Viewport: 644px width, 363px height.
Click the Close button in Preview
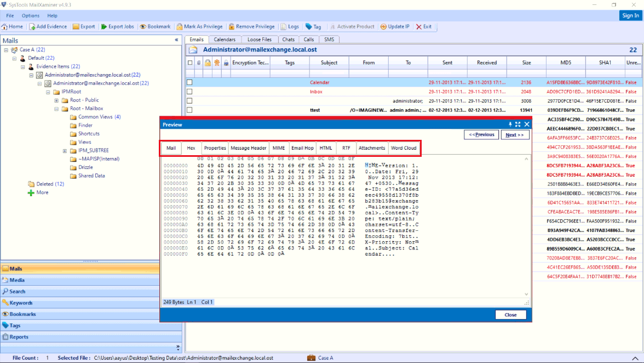[510, 315]
